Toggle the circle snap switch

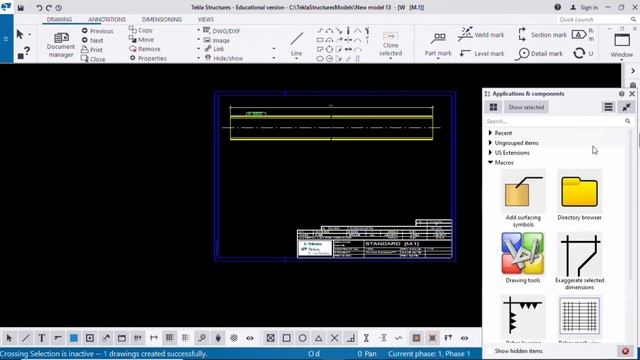(302, 338)
